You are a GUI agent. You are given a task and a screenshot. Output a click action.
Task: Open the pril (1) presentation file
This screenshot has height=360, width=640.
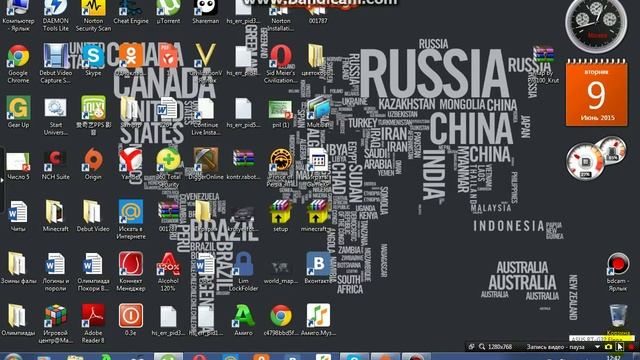point(280,113)
